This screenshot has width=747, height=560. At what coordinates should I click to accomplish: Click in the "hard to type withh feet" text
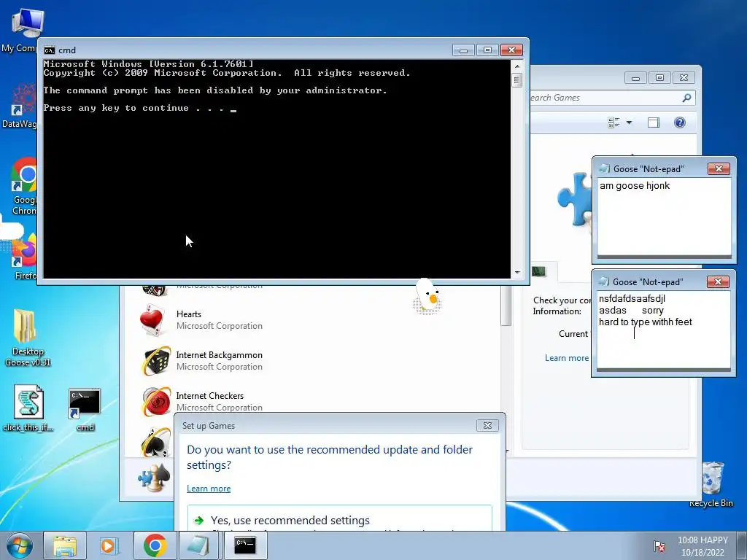[x=645, y=322]
